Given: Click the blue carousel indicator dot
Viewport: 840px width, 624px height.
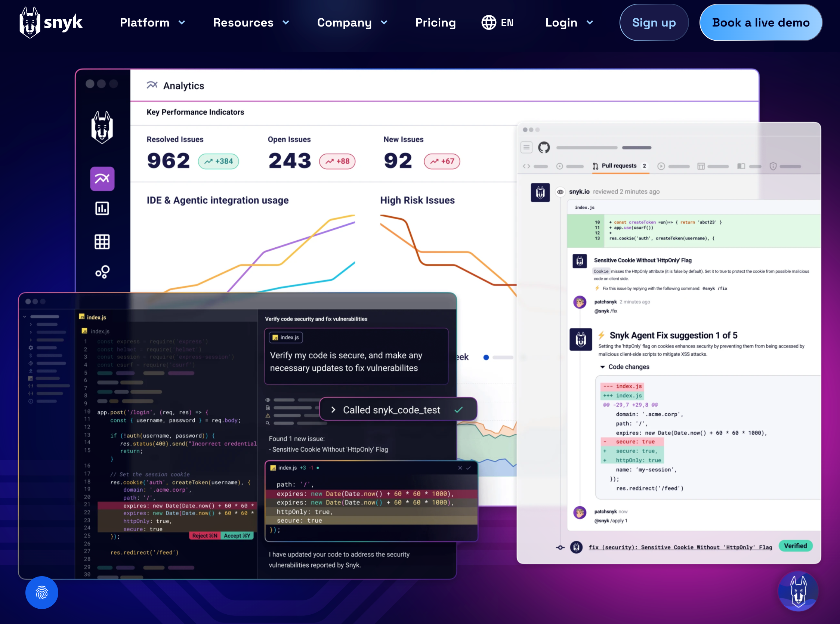Looking at the screenshot, I should [x=486, y=357].
